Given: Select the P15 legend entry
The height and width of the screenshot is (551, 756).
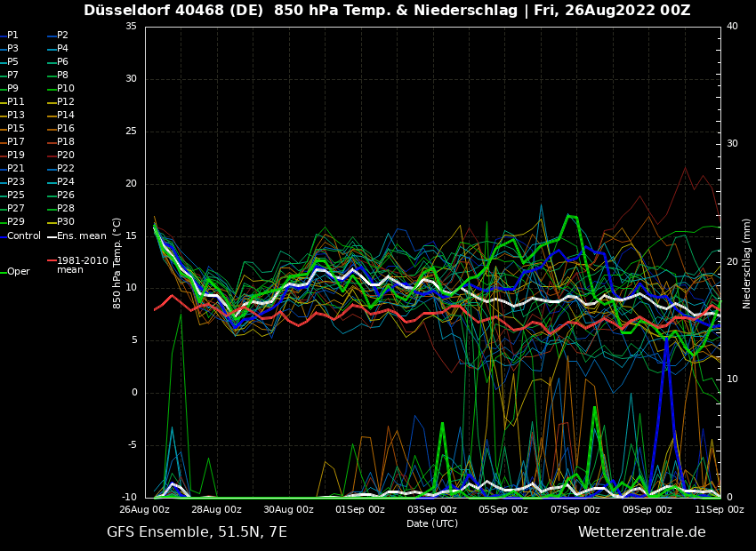Looking at the screenshot, I should pos(16,129).
